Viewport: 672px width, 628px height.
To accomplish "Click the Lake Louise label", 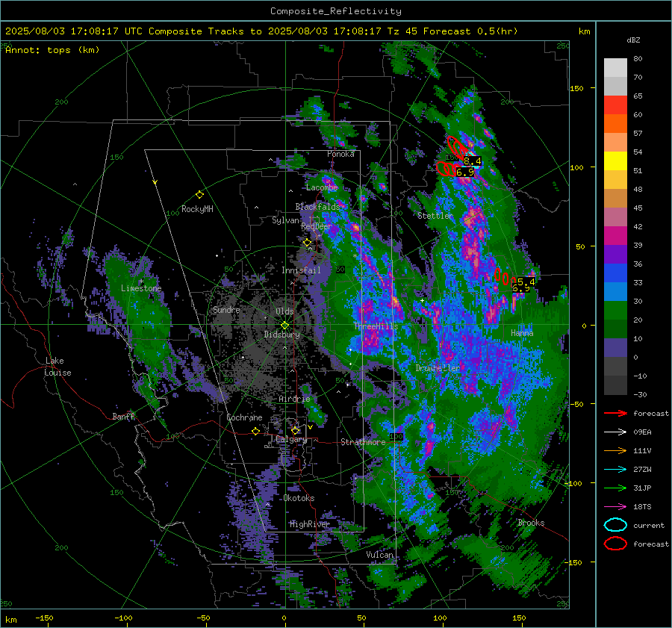I will click(57, 367).
